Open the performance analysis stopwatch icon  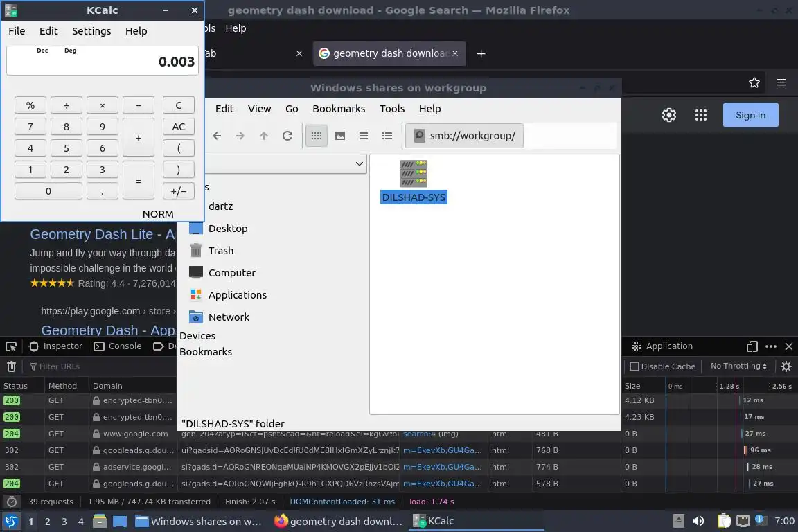click(x=12, y=502)
